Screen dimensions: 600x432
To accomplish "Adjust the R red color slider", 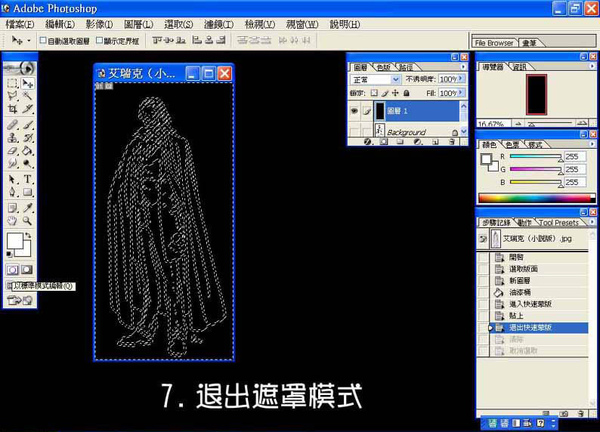I will [536, 157].
